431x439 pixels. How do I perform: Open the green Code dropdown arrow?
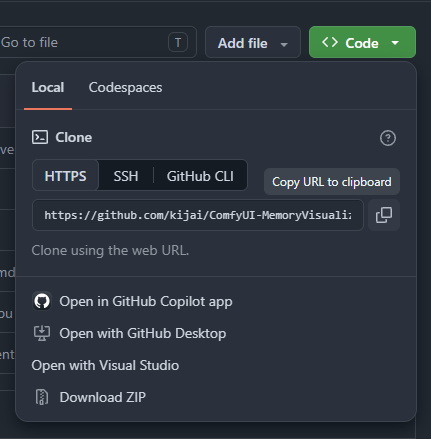click(x=395, y=43)
